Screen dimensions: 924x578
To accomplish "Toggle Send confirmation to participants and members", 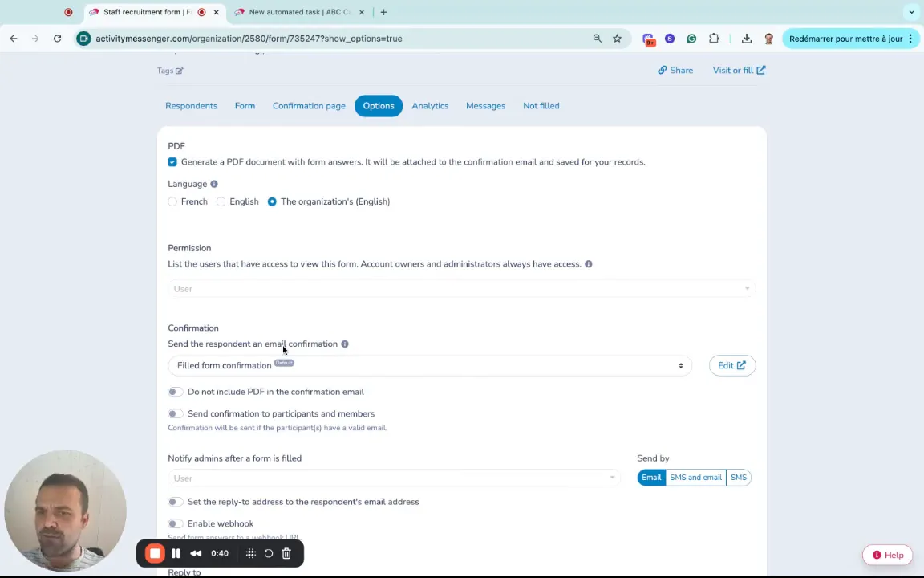I will (174, 413).
